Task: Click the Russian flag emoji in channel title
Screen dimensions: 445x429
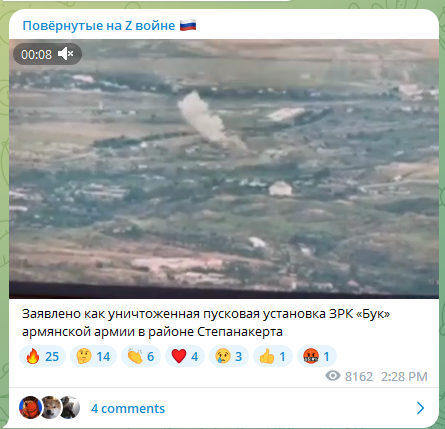Action: (188, 25)
